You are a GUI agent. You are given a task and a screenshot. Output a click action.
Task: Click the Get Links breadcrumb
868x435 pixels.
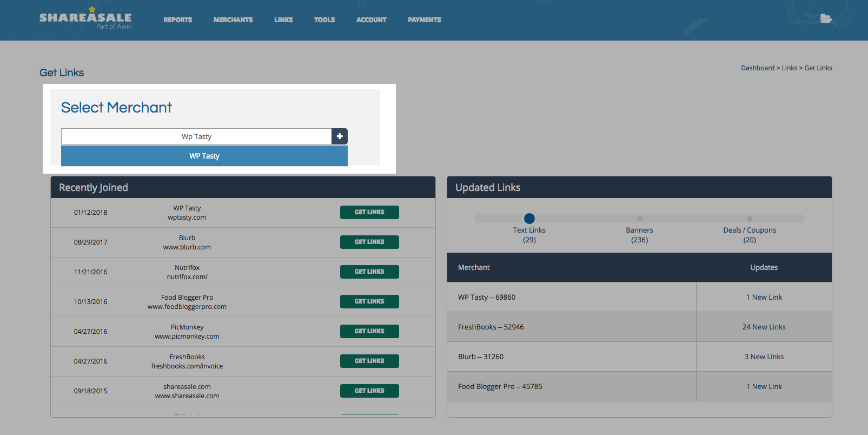pos(818,68)
